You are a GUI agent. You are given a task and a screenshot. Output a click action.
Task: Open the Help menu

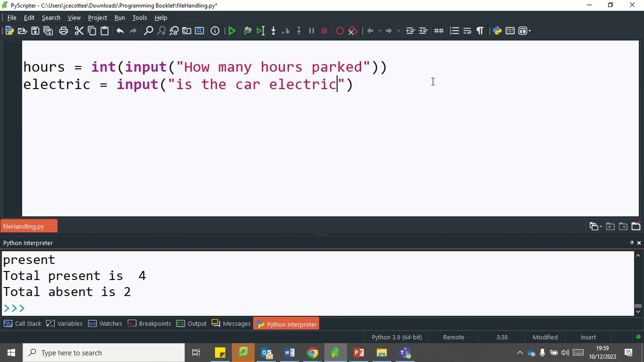pyautogui.click(x=161, y=18)
